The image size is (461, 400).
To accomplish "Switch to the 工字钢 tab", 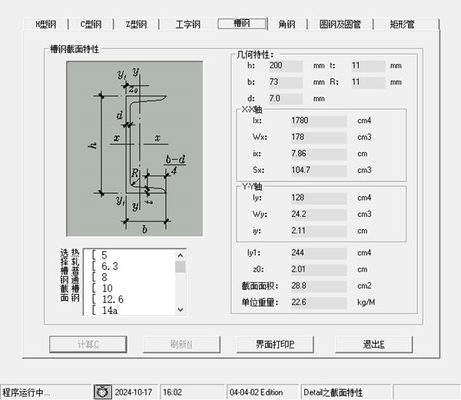I will click(x=188, y=24).
